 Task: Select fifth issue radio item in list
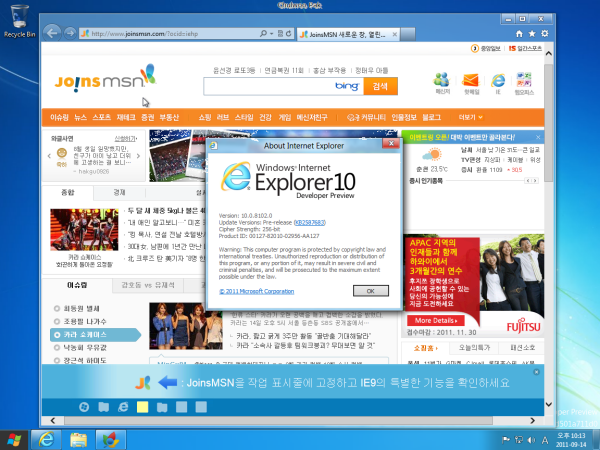[x=57, y=360]
